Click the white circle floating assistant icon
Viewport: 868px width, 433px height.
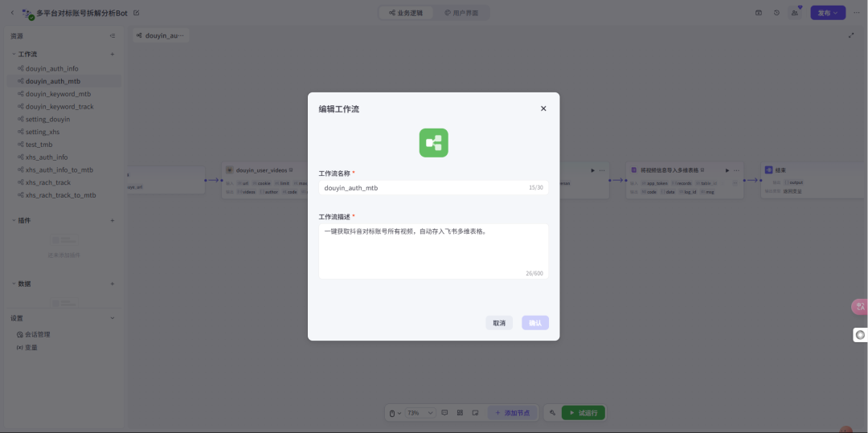[x=860, y=334]
